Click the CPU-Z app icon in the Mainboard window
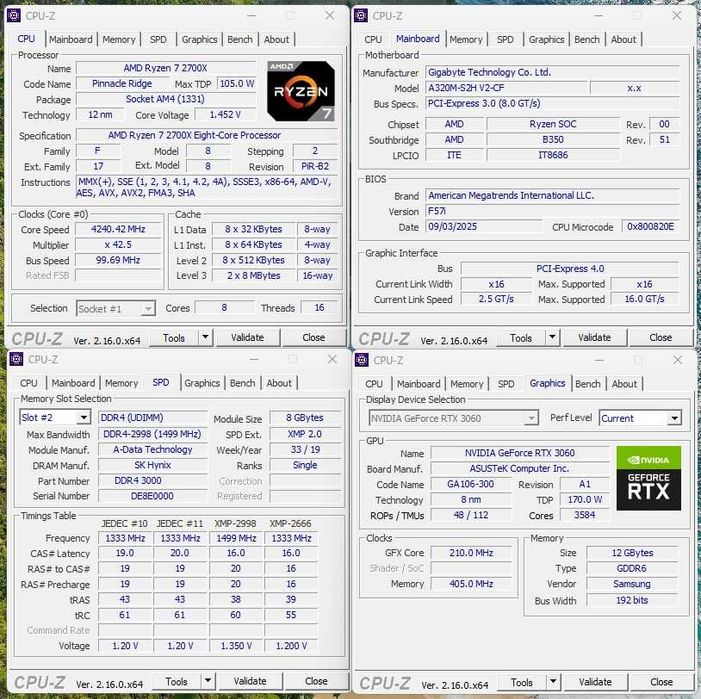Screen dimensions: 701x699 [x=361, y=16]
